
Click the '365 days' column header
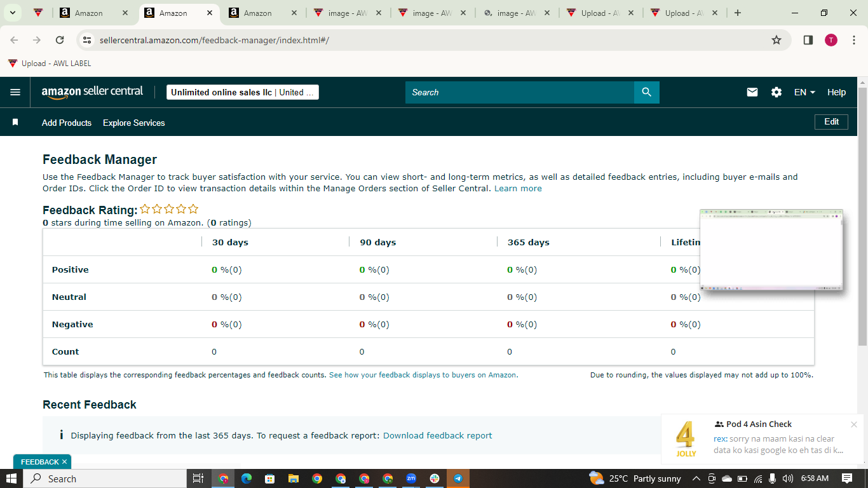tap(529, 242)
